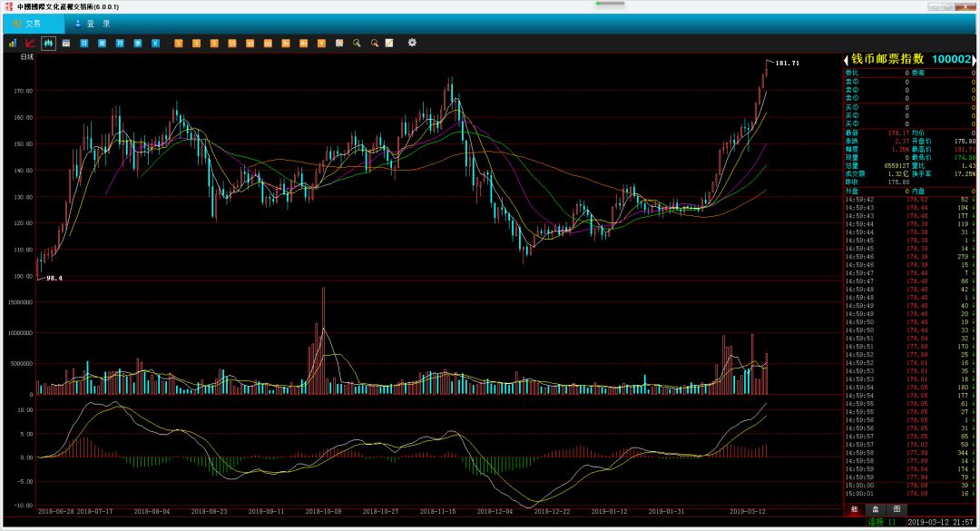Click the first magnifier zoom icon
Viewport: 980px width, 531px height.
point(357,44)
